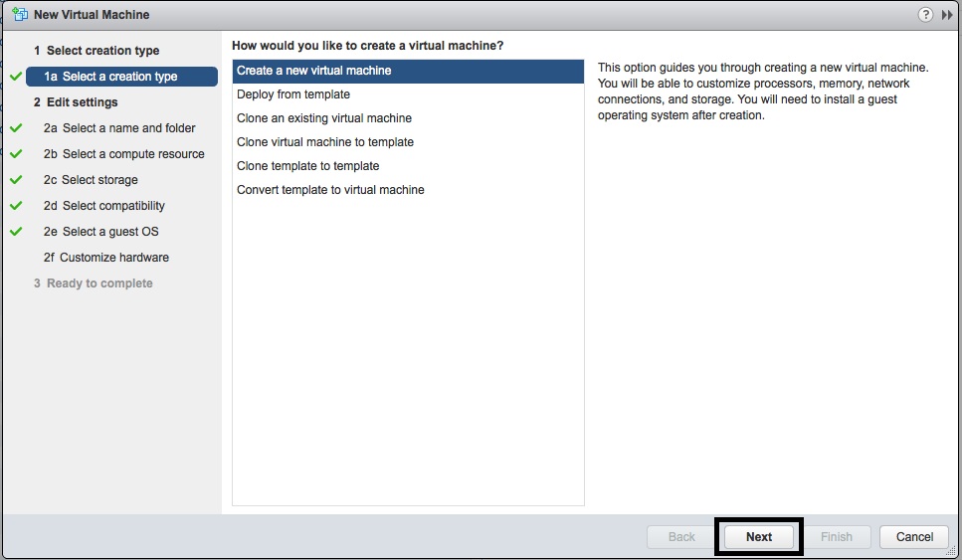
Task: Select 'Clone template to template' option
Action: pyautogui.click(x=308, y=166)
